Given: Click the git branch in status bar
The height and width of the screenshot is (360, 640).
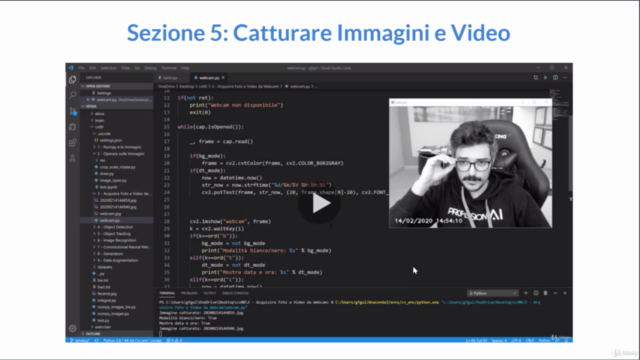Looking at the screenshot, I should click(80, 340).
